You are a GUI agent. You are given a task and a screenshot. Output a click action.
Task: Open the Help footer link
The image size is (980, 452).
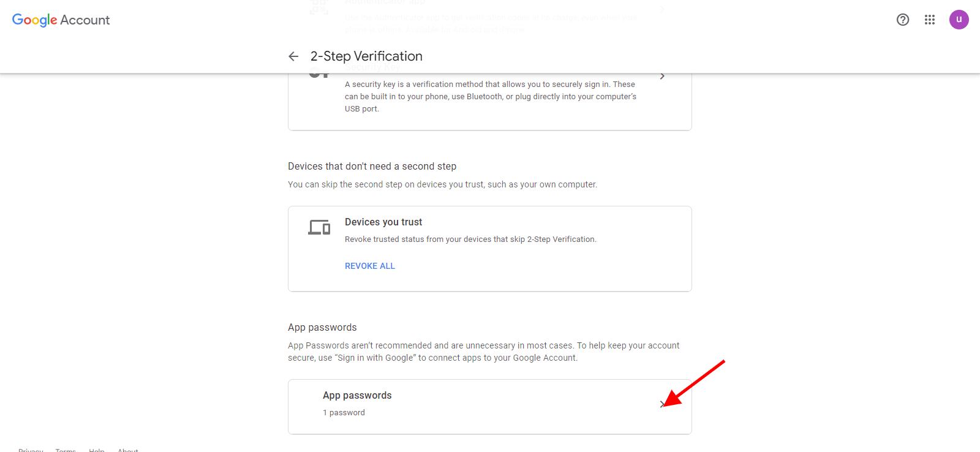pos(97,450)
